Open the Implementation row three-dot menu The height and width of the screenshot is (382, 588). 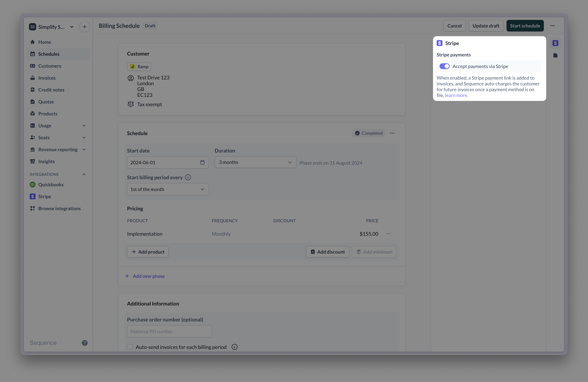pos(388,234)
